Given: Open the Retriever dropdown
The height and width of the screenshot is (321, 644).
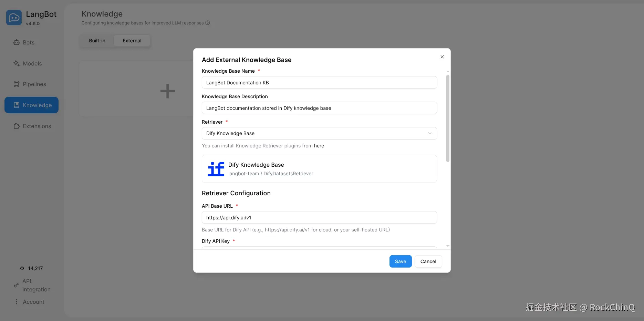Looking at the screenshot, I should (x=319, y=133).
